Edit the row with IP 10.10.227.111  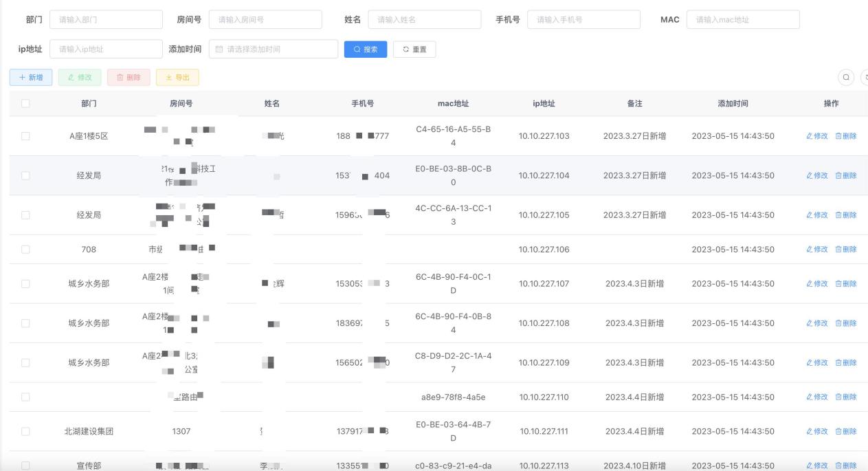(x=817, y=432)
